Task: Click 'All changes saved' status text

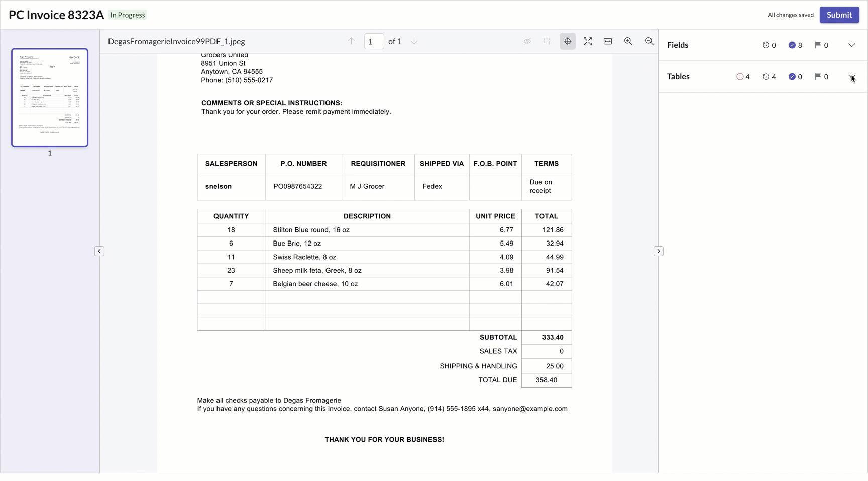Action: pos(791,15)
